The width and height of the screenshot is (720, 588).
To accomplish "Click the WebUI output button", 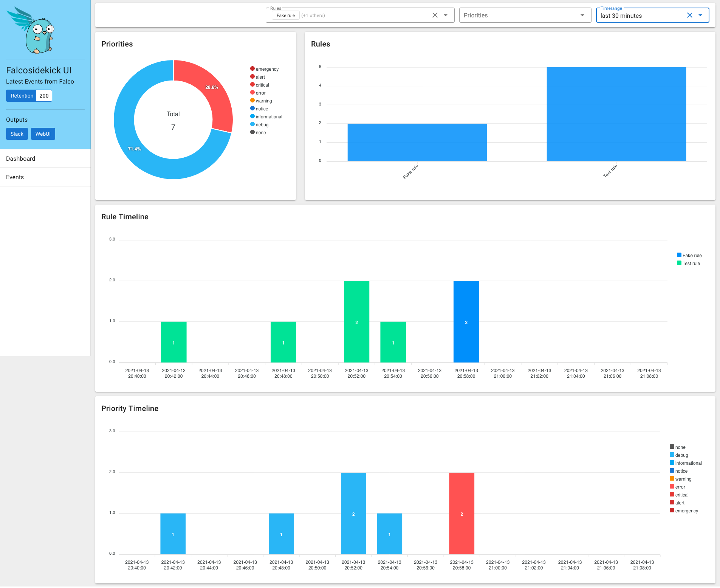I will click(43, 134).
